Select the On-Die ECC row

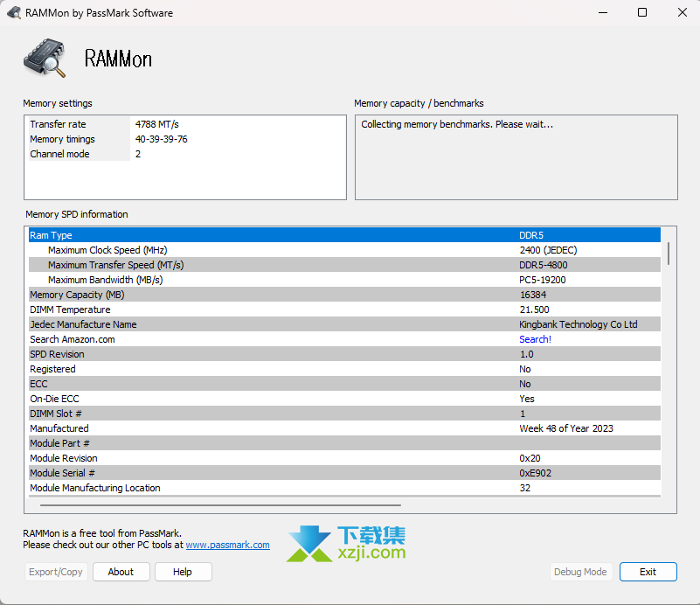344,399
